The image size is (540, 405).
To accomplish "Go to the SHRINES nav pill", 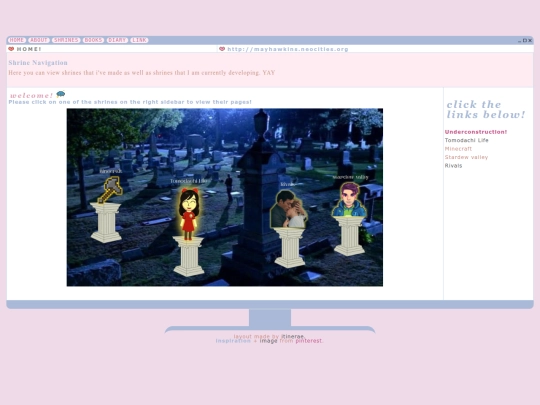I will pos(66,40).
